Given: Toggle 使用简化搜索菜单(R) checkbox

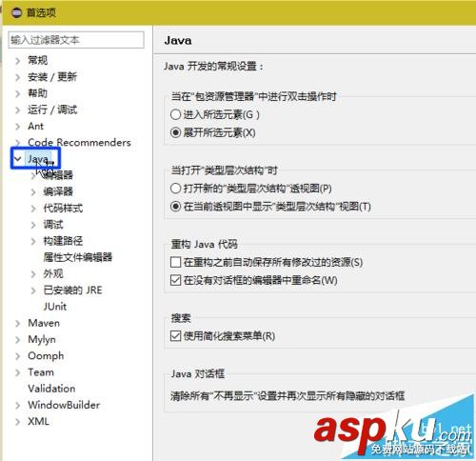Looking at the screenshot, I should 175,336.
